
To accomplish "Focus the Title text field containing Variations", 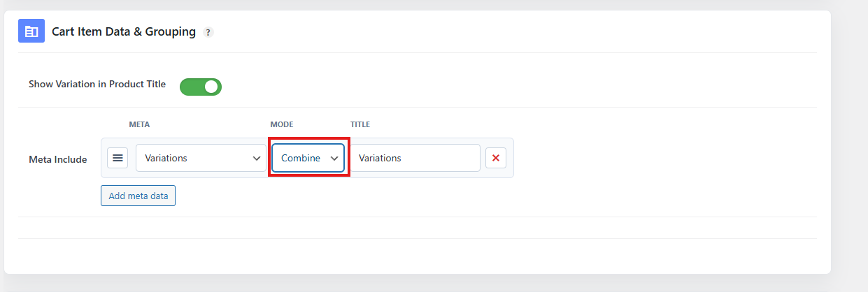I will click(x=415, y=158).
